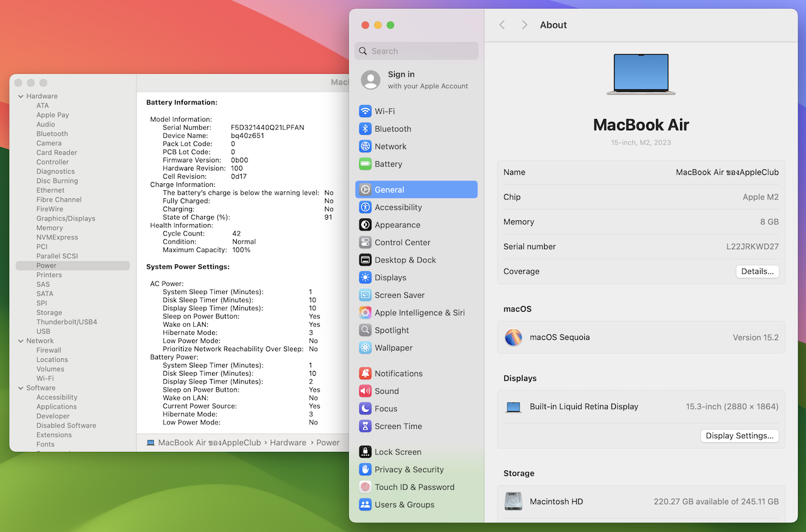
Task: Open Bluetooth icon in System Settings sidebar
Action: 365,129
